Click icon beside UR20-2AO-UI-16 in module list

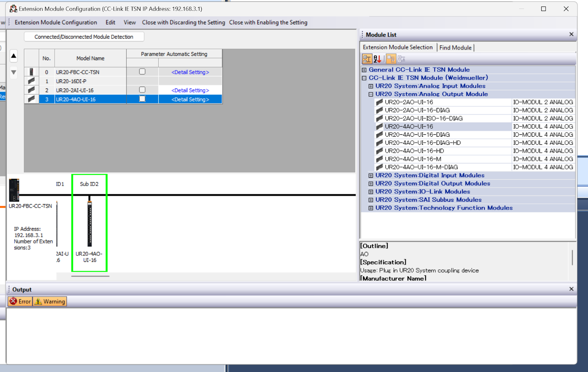(x=380, y=102)
